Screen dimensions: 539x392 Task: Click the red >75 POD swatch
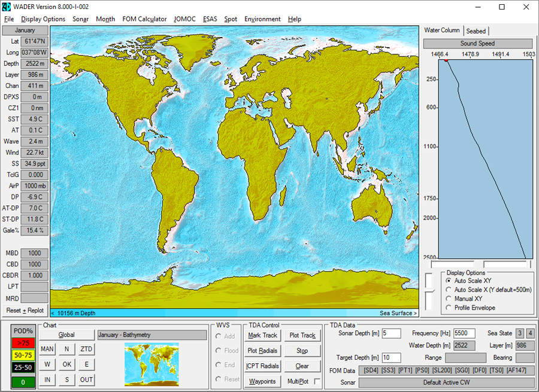pos(23,343)
